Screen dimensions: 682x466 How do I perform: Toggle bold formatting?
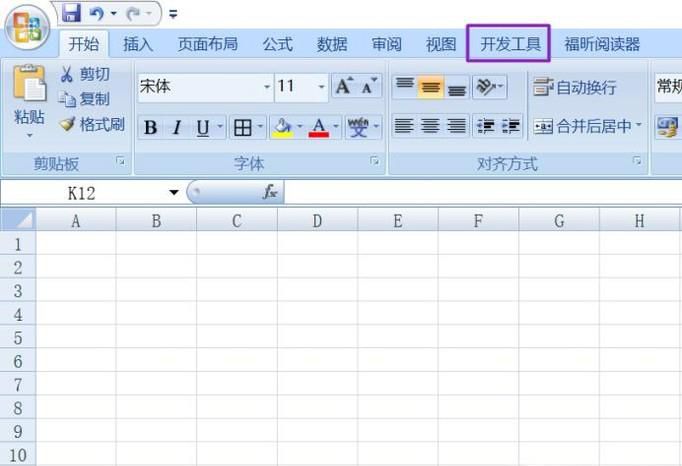[150, 127]
